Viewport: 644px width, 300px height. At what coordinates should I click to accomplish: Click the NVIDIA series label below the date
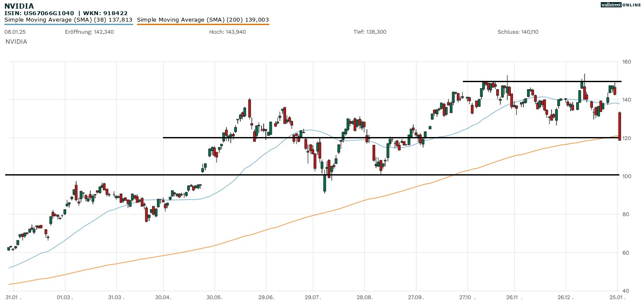(x=16, y=41)
